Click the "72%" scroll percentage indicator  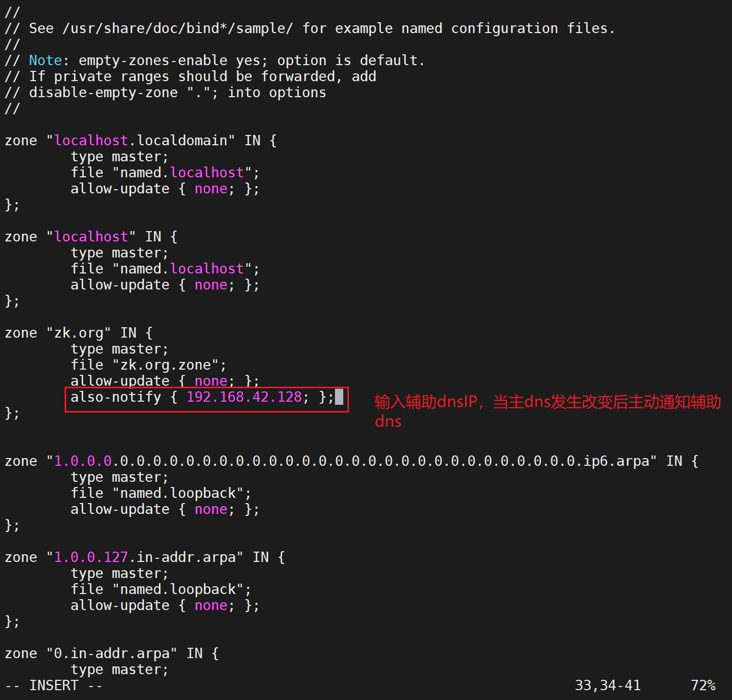point(703,686)
